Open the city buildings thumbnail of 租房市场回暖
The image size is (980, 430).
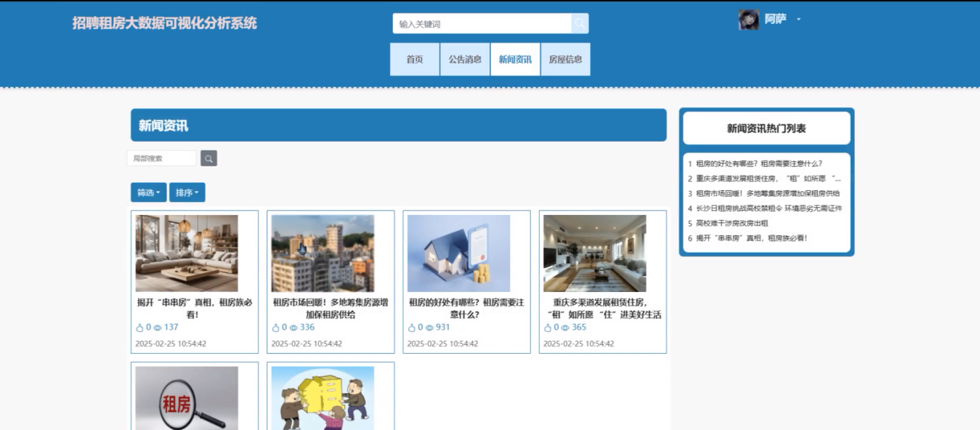coord(323,253)
